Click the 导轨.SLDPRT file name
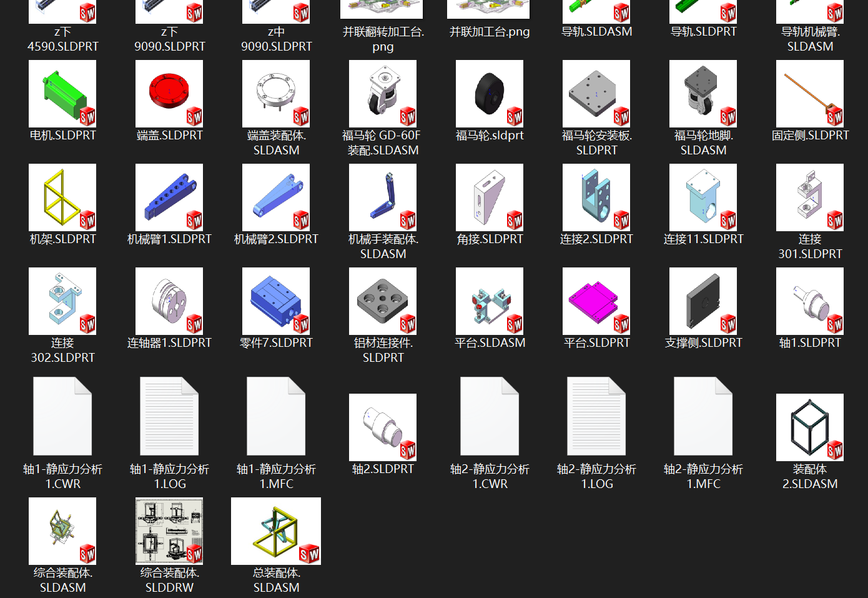868x598 pixels. tap(703, 32)
